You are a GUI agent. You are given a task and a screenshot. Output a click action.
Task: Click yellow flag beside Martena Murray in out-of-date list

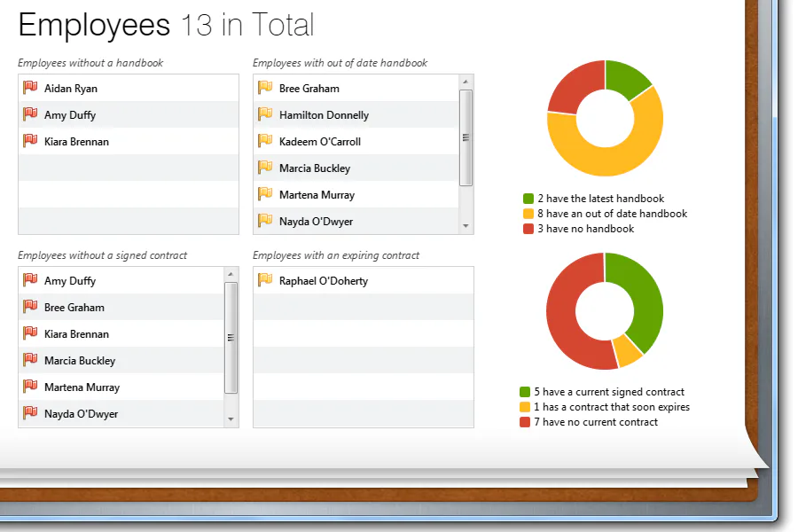click(265, 194)
